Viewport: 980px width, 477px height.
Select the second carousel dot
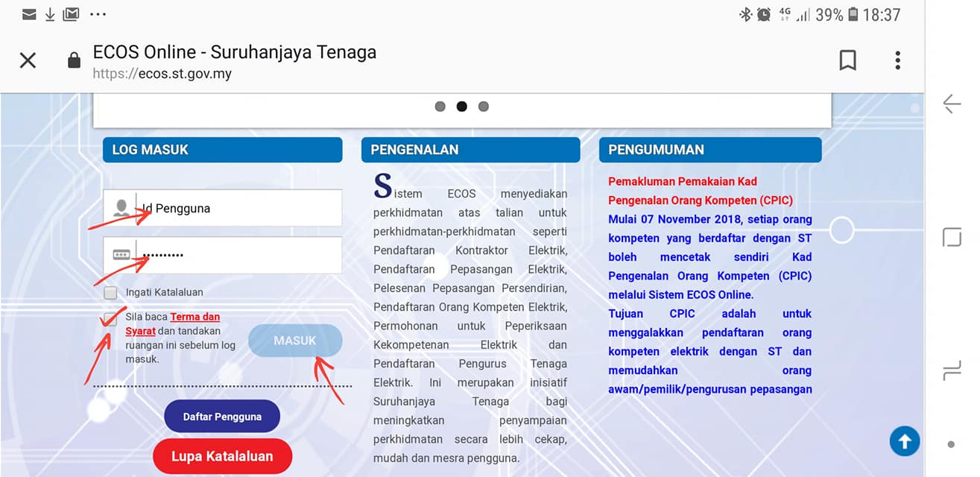pyautogui.click(x=462, y=107)
